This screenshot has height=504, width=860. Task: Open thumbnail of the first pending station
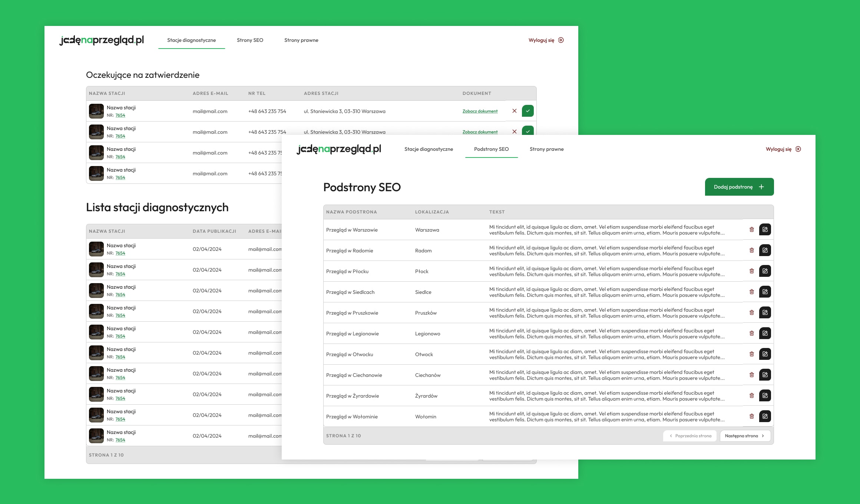tap(96, 111)
